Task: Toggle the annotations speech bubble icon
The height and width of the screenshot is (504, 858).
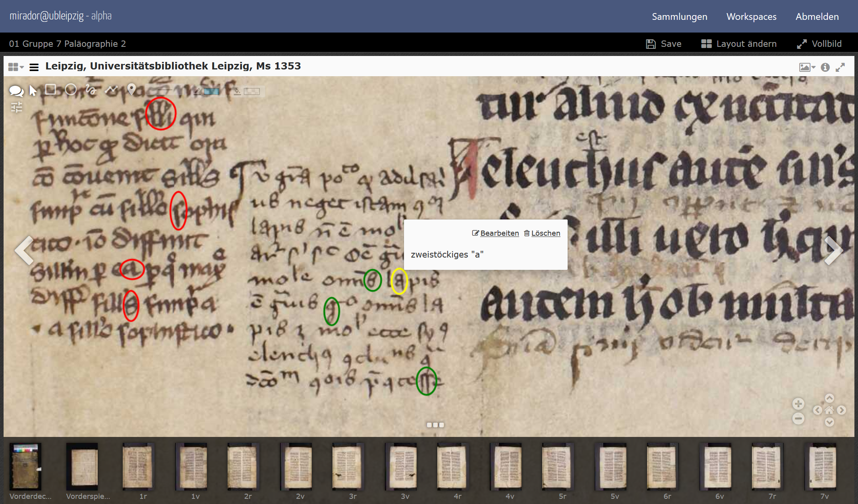Action: point(16,91)
